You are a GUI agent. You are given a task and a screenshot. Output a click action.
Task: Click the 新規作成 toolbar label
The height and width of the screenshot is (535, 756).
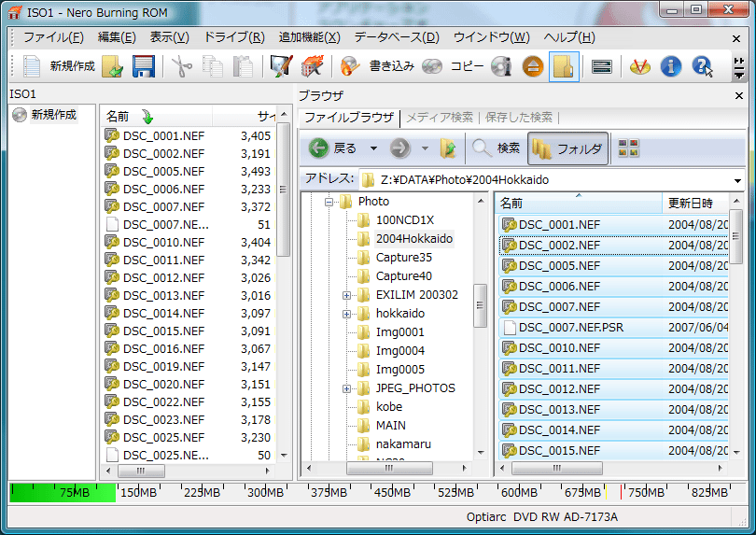[x=72, y=66]
